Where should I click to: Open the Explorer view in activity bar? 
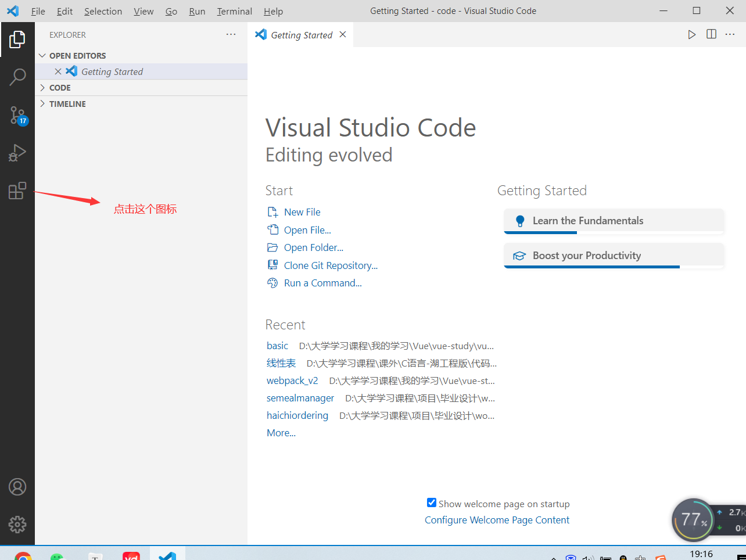(17, 40)
